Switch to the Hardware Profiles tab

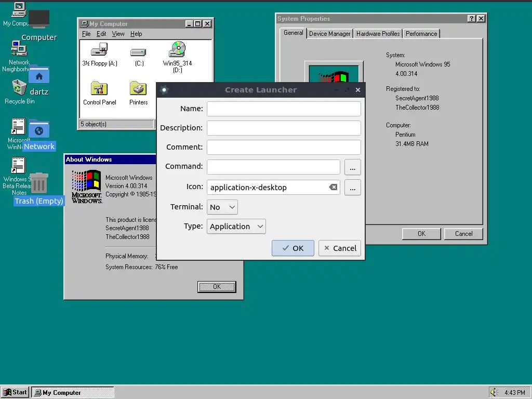(x=378, y=34)
